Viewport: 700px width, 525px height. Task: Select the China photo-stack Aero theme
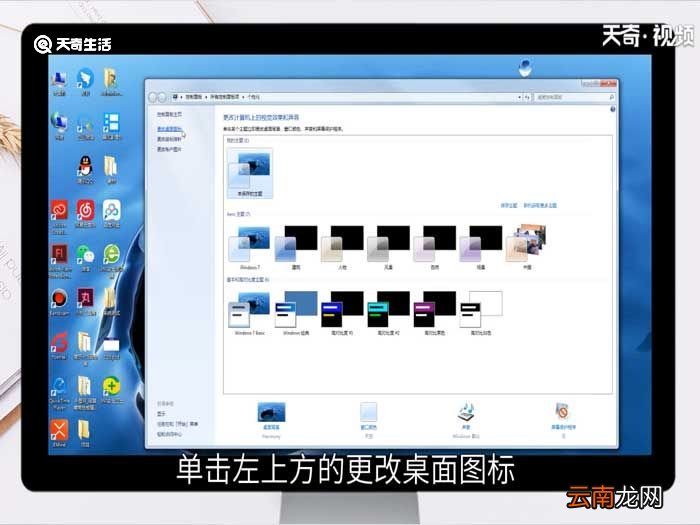527,247
